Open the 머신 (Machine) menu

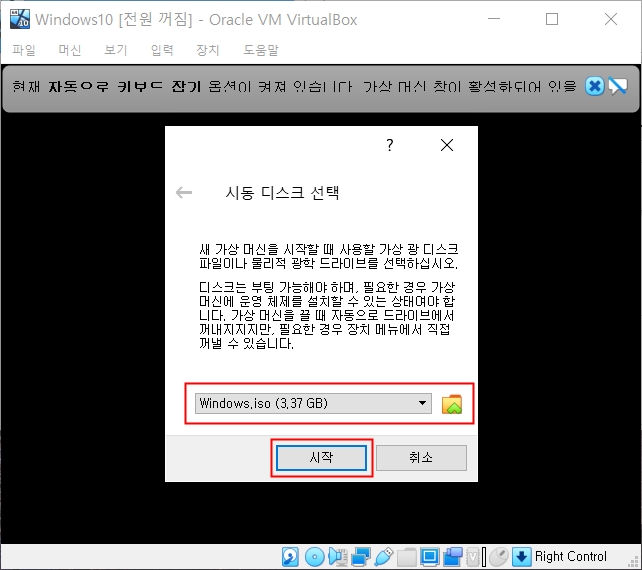coord(70,50)
